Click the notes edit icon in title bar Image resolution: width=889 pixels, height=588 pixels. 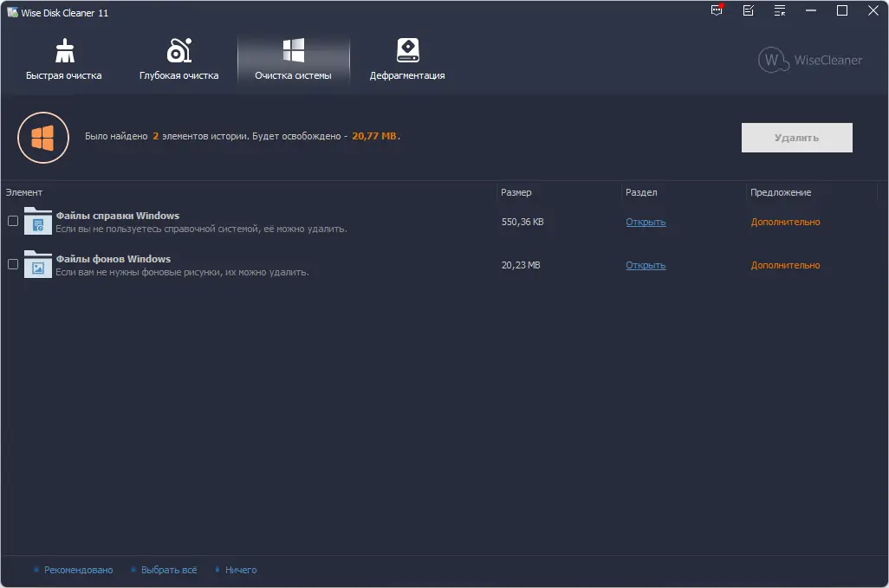[749, 10]
